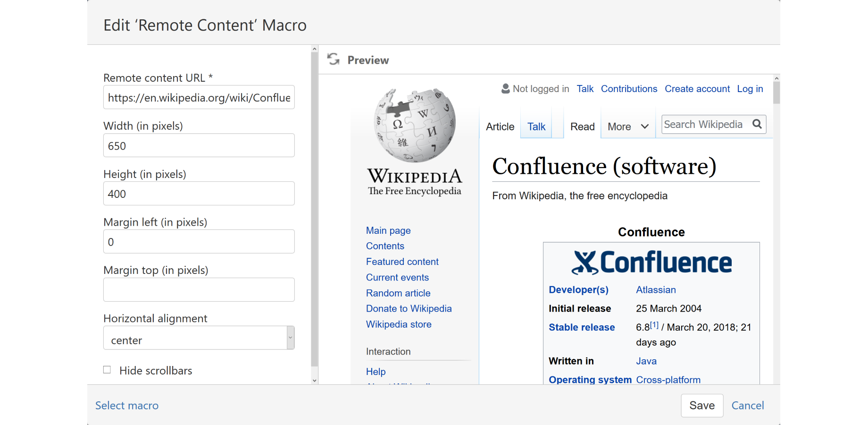
Task: Click Select macro link
Action: (x=127, y=406)
